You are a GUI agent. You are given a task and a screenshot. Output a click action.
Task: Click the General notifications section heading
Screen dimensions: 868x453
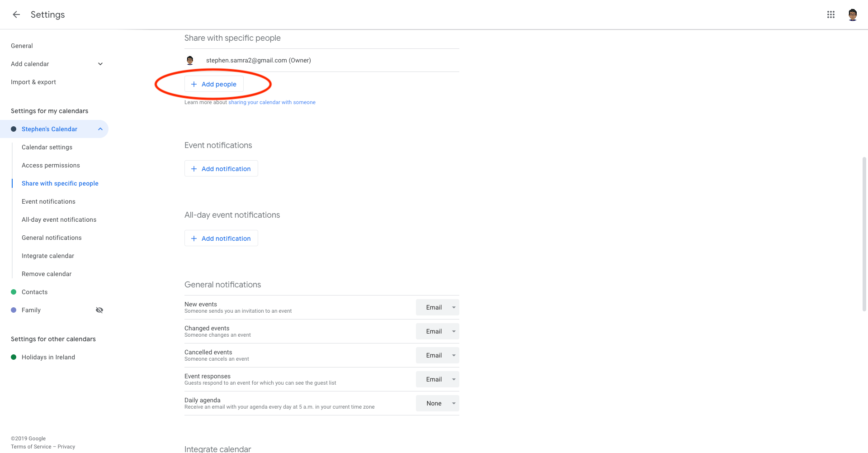[222, 285]
